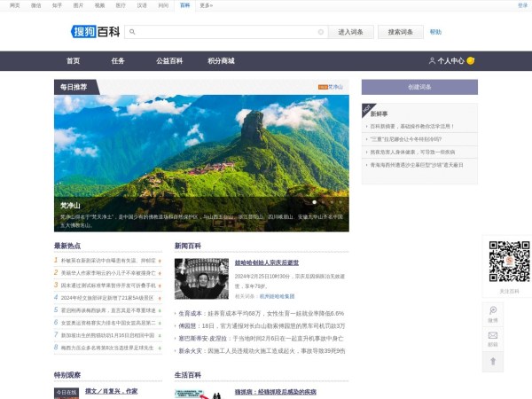Click the magnifier icon in search box
Screen dimensions: 532x399
point(133,32)
